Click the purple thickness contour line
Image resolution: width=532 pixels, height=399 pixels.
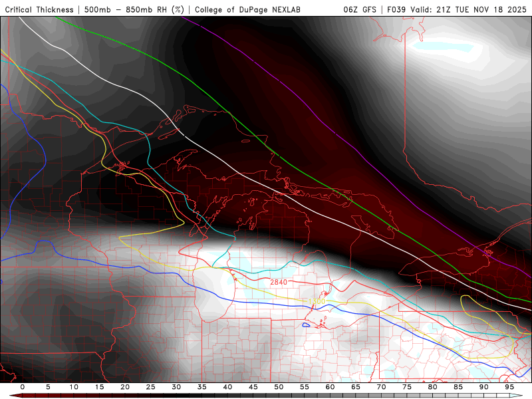point(354,148)
